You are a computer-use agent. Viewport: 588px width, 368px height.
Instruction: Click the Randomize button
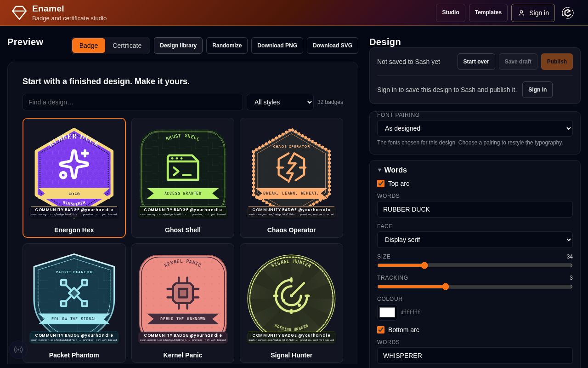[x=227, y=46]
